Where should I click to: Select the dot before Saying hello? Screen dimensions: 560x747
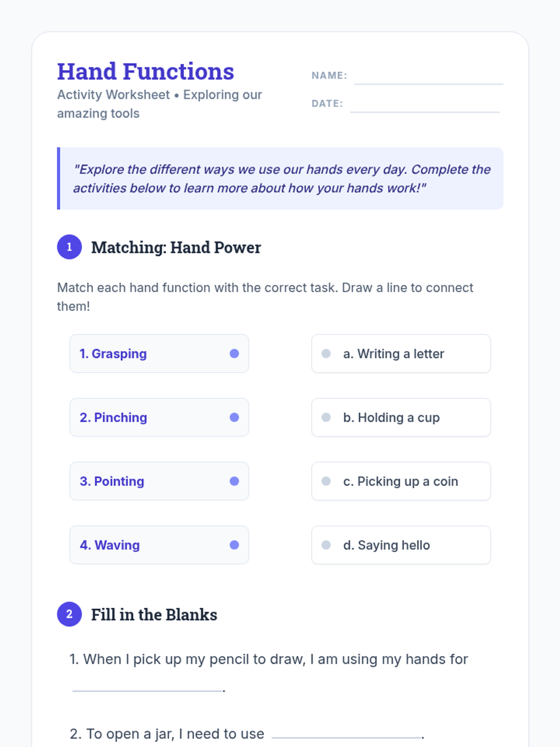326,545
